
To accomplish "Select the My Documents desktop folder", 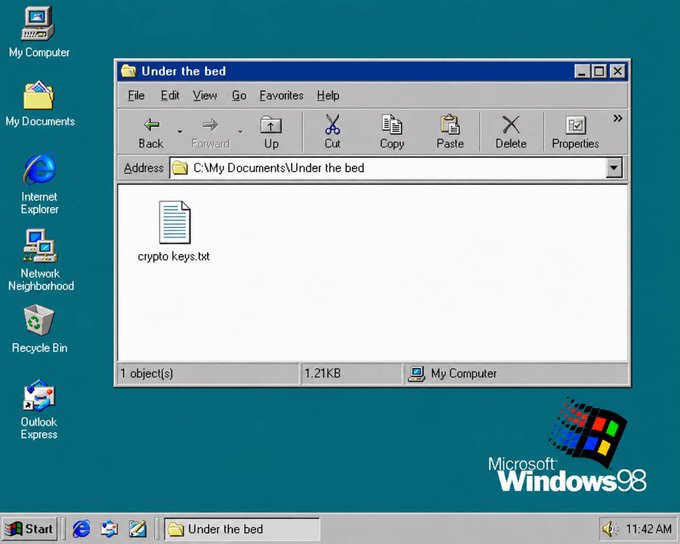I will click(x=39, y=103).
